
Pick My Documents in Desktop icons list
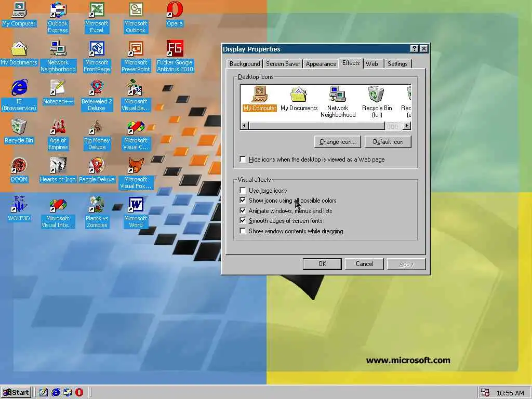tap(299, 99)
